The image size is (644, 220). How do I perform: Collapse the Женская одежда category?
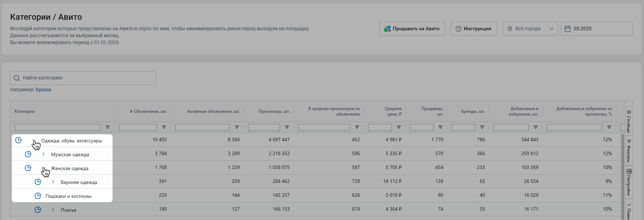click(43, 168)
